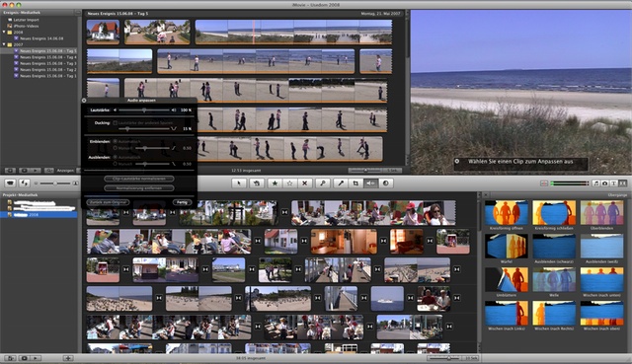Screen dimensions: 632x364
Task: Click the low-volume speaker icon in audio panel
Action: 115,109
